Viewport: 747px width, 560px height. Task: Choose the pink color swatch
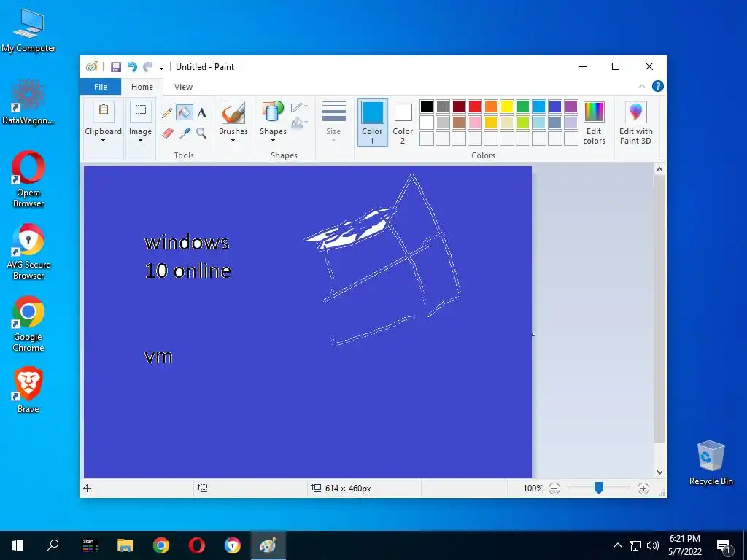click(x=474, y=122)
